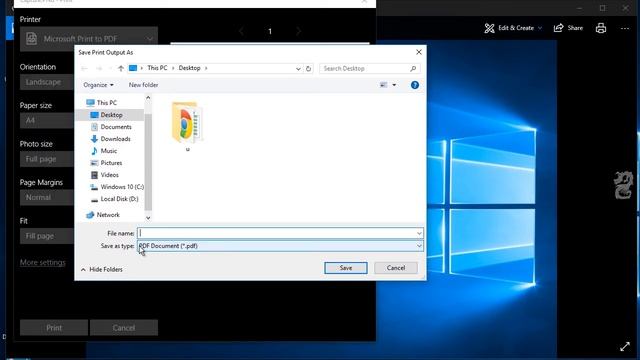Go up one folder level arrow
This screenshot has width=640, height=360.
(x=120, y=69)
